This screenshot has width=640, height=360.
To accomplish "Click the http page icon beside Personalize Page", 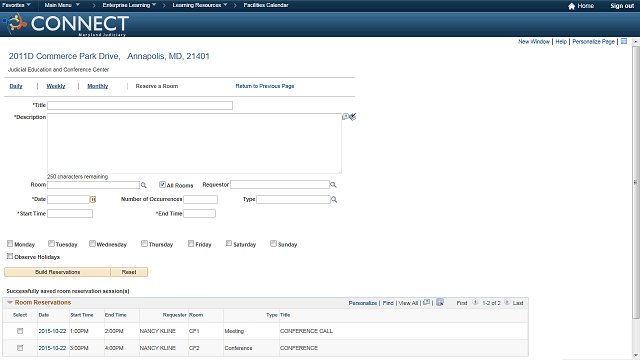I will tap(624, 41).
